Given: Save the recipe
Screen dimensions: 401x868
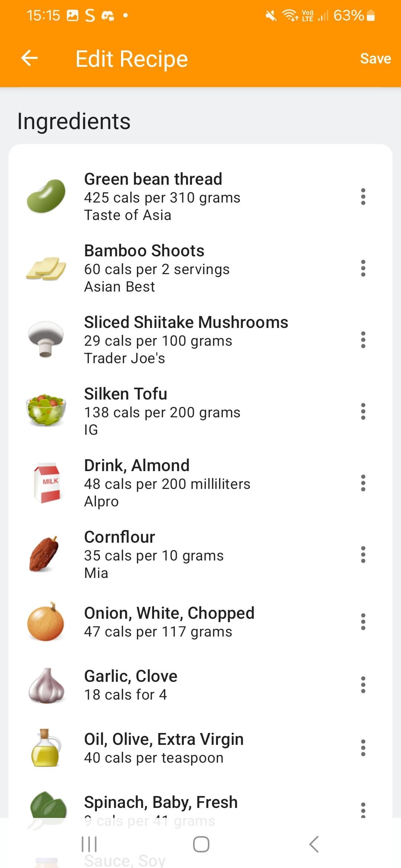Looking at the screenshot, I should (375, 59).
